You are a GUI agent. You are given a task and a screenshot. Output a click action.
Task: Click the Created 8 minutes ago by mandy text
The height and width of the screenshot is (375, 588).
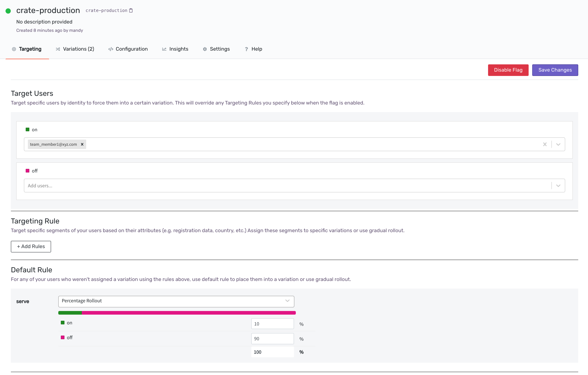point(50,31)
